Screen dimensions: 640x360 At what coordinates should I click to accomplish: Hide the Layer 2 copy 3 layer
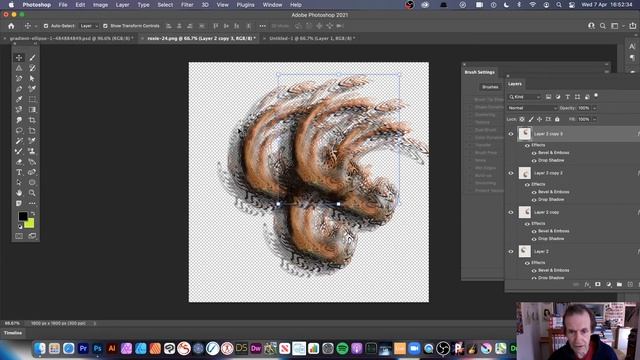click(511, 134)
